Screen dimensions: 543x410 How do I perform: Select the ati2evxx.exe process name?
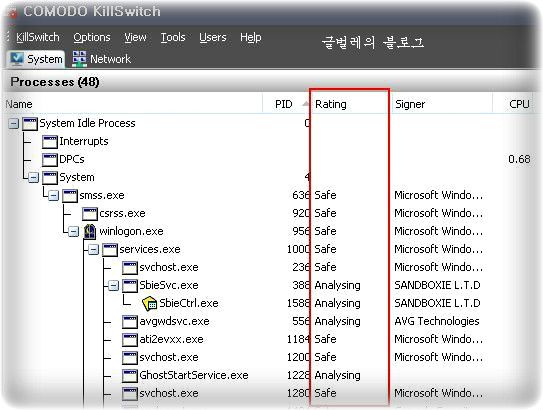pyautogui.click(x=171, y=339)
